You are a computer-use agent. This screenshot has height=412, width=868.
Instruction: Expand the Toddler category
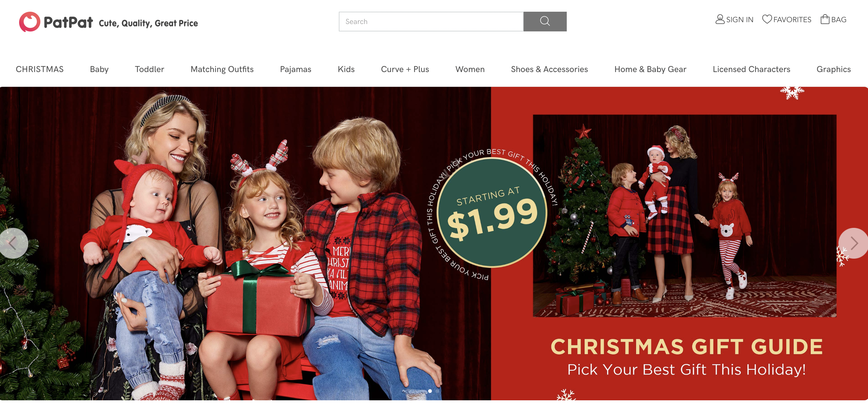point(150,69)
